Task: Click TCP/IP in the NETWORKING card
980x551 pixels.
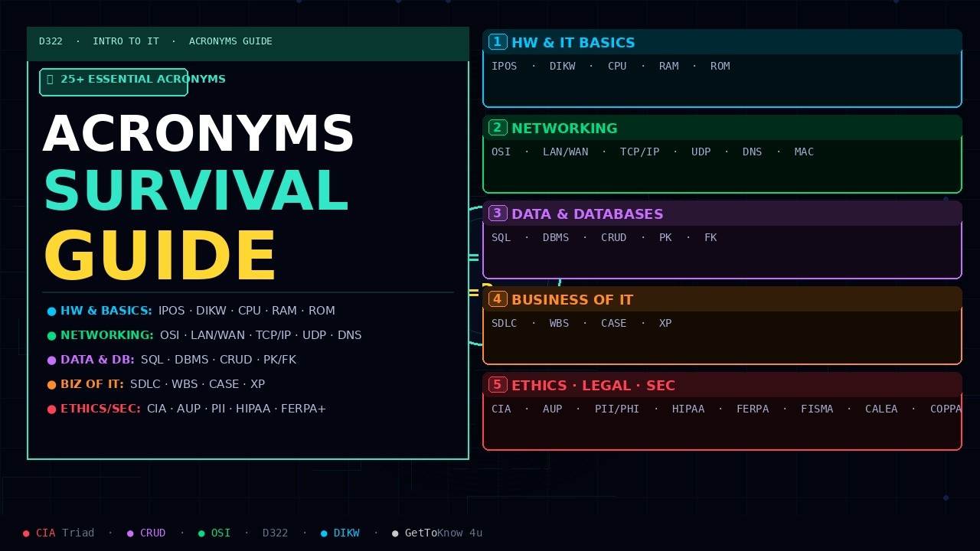Action: coord(639,152)
